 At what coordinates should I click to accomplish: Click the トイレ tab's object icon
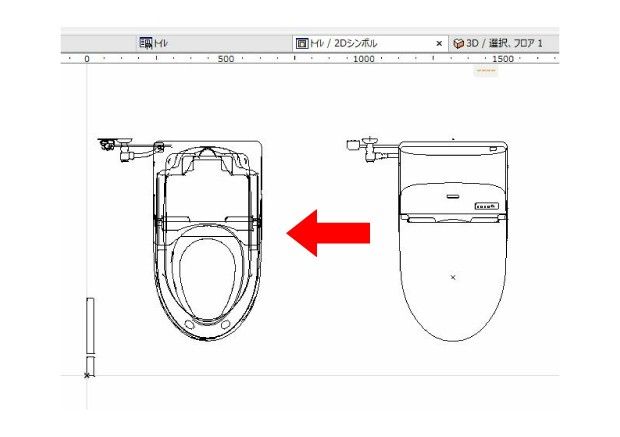pyautogui.click(x=146, y=43)
